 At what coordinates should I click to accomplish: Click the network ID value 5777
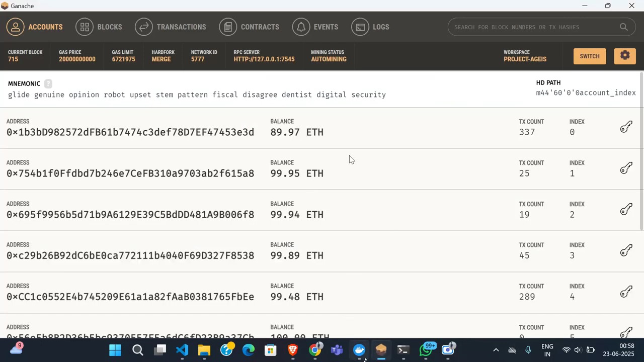[x=198, y=59]
